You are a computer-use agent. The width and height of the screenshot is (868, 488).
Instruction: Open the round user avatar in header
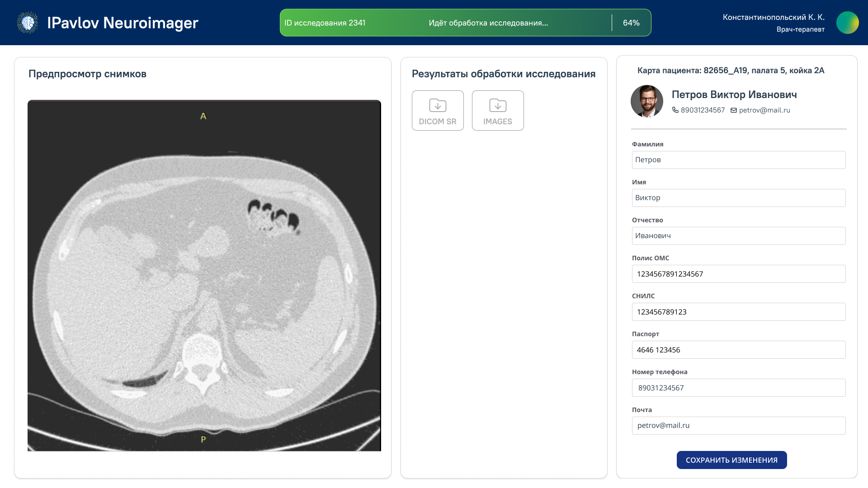847,23
